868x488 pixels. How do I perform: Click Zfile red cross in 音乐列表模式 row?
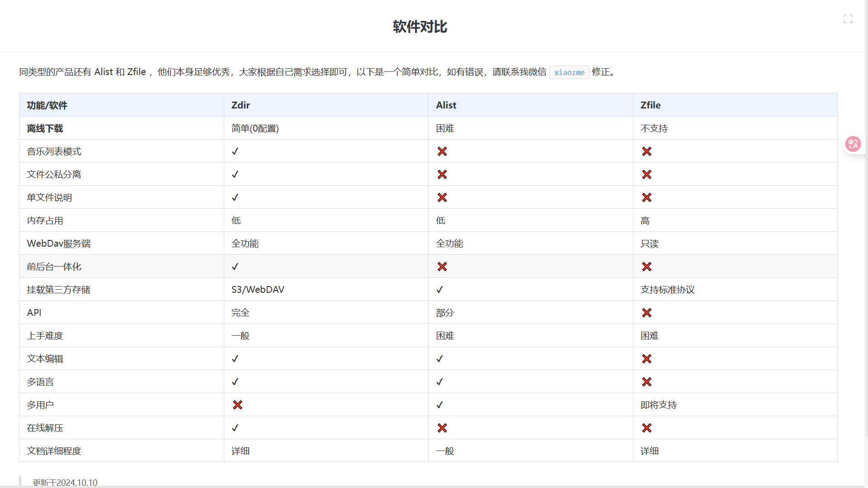[647, 151]
